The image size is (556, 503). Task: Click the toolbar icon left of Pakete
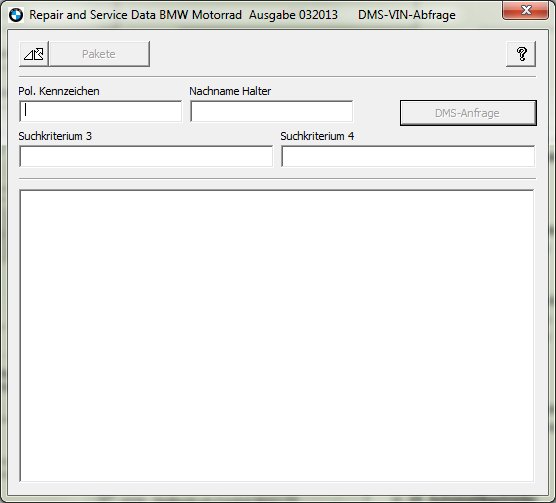[x=34, y=54]
